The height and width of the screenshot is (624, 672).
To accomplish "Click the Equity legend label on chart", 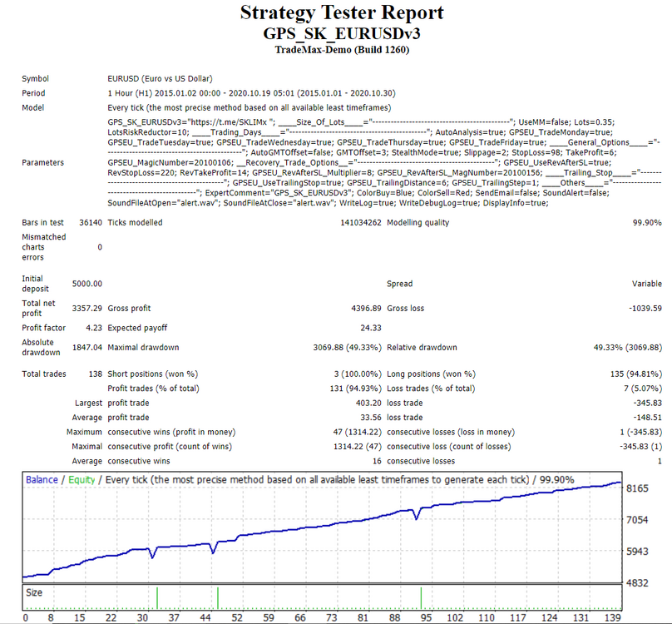I will [82, 480].
